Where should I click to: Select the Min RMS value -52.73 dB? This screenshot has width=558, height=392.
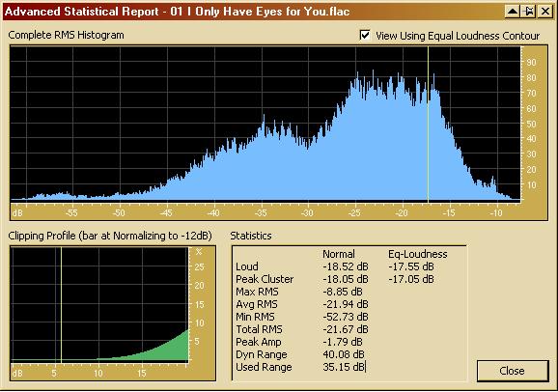click(x=346, y=317)
